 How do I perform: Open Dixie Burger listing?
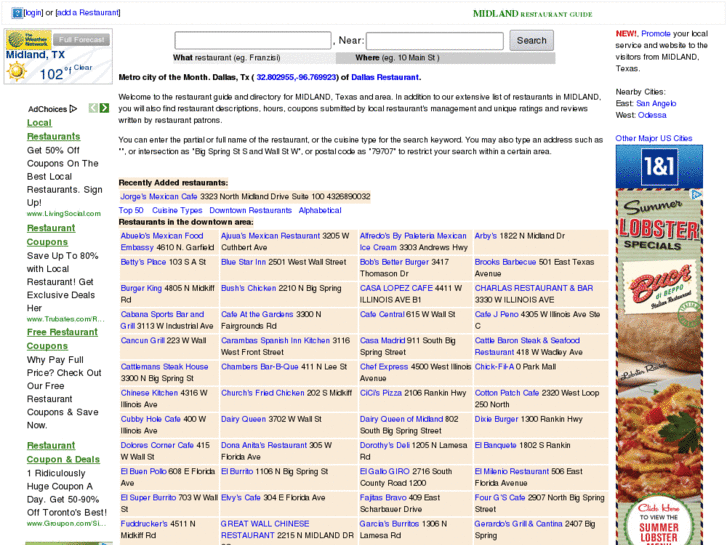click(496, 419)
